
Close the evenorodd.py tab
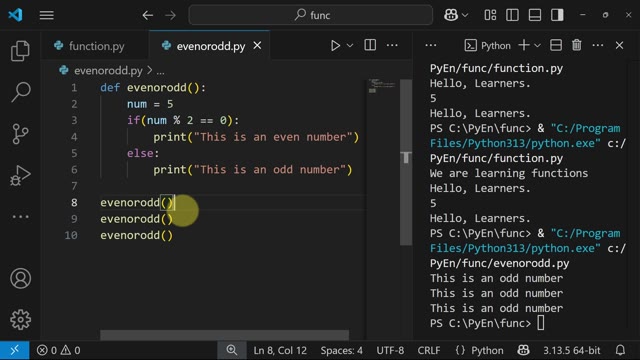(x=257, y=46)
